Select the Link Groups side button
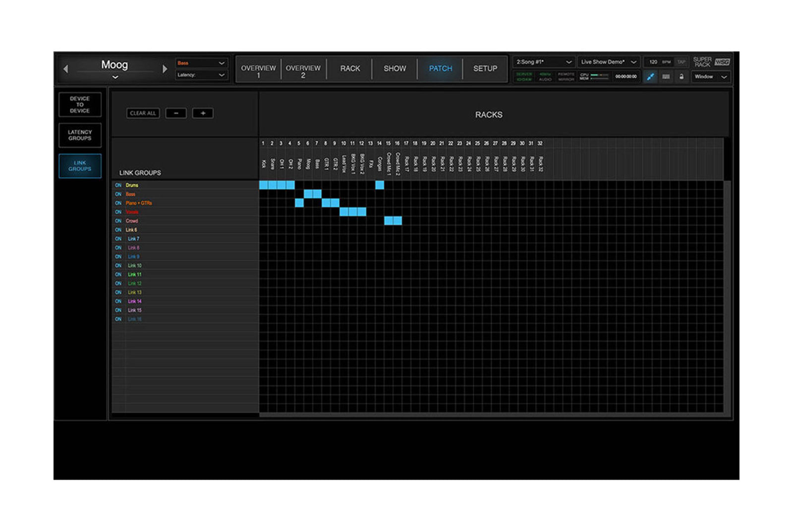Viewport: 793px width, 532px height. pos(80,166)
